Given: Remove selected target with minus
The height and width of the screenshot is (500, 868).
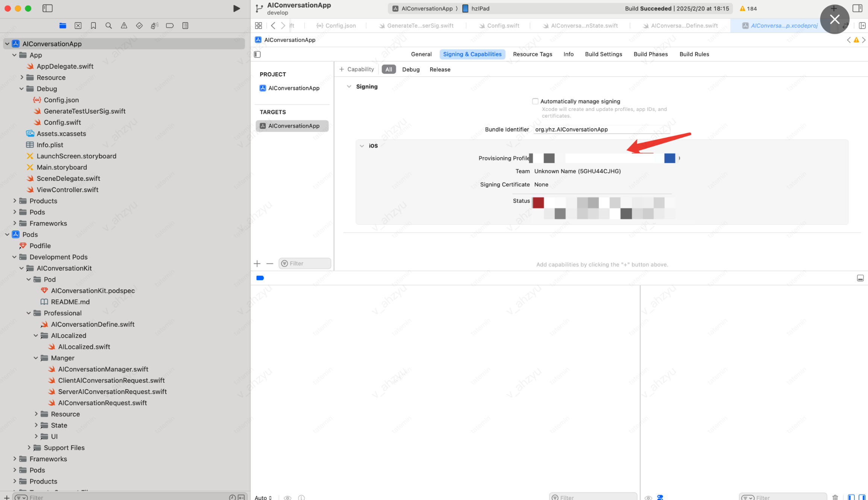Looking at the screenshot, I should pyautogui.click(x=270, y=264).
